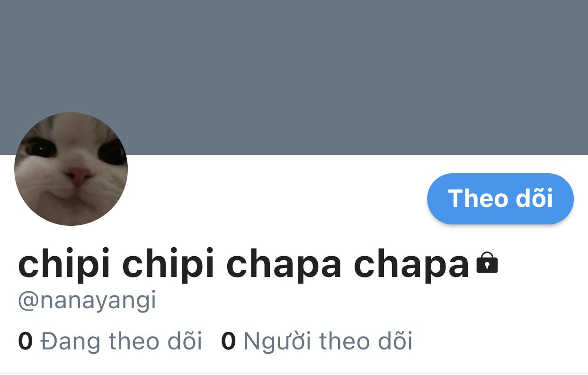Select the @nanayangi username handle
Viewport: 588px width, 375px height.
click(87, 301)
